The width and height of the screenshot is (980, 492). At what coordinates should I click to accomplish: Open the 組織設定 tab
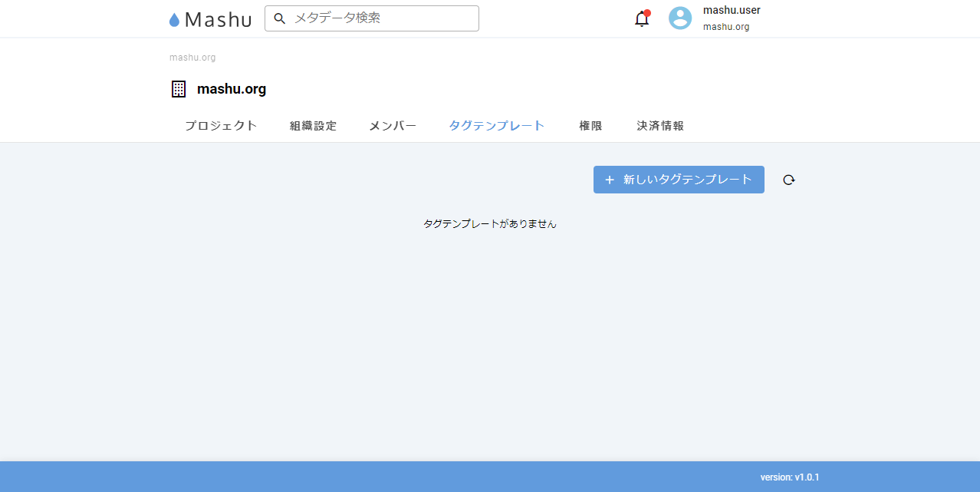(x=313, y=126)
